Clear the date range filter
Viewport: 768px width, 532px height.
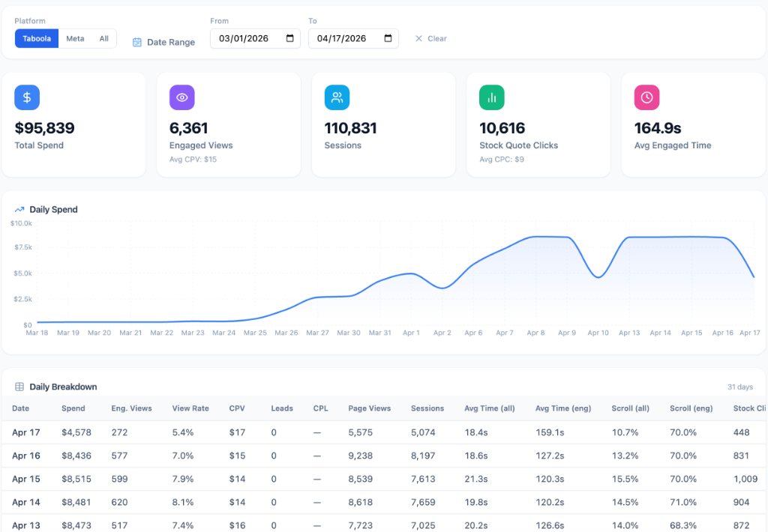(x=431, y=39)
